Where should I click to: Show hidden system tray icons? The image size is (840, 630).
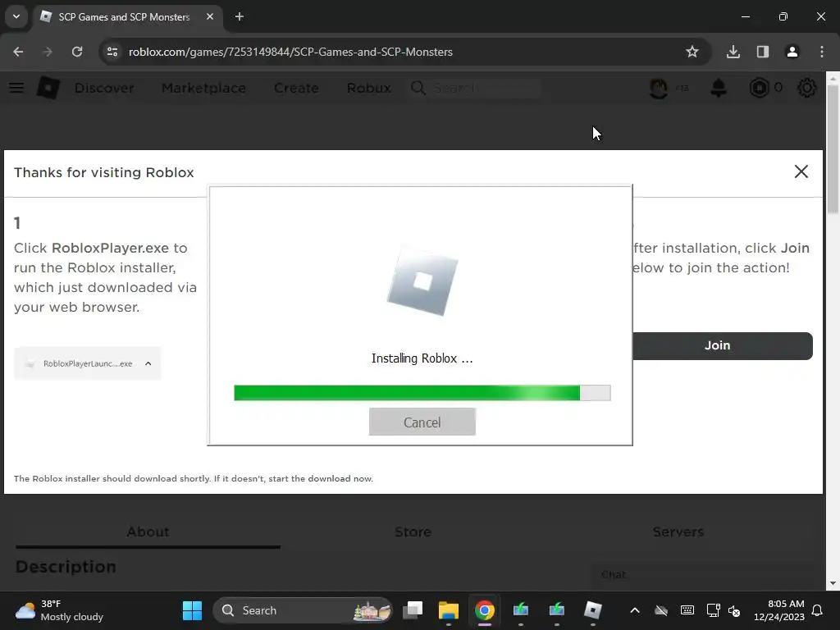point(635,610)
